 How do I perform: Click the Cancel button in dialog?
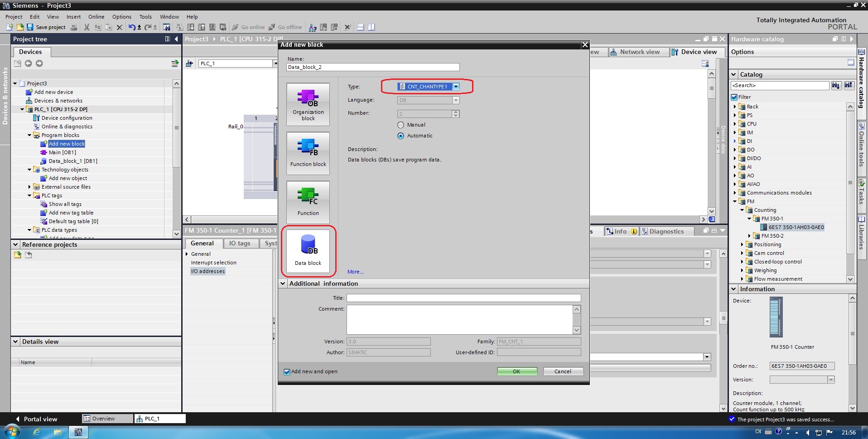pyautogui.click(x=563, y=371)
